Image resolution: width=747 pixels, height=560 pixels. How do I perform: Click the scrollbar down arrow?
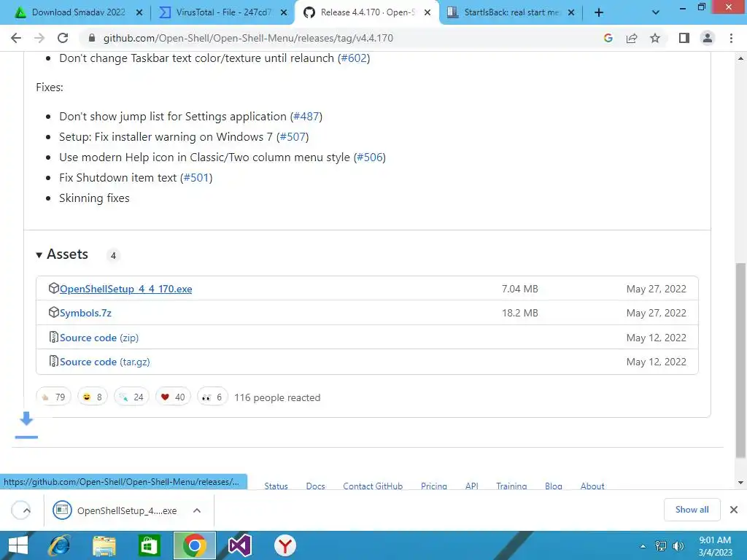coord(740,483)
